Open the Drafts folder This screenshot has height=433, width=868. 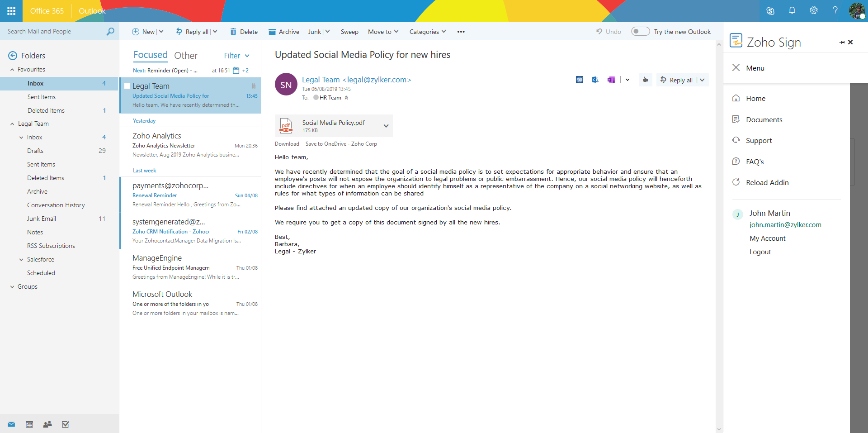click(x=35, y=151)
